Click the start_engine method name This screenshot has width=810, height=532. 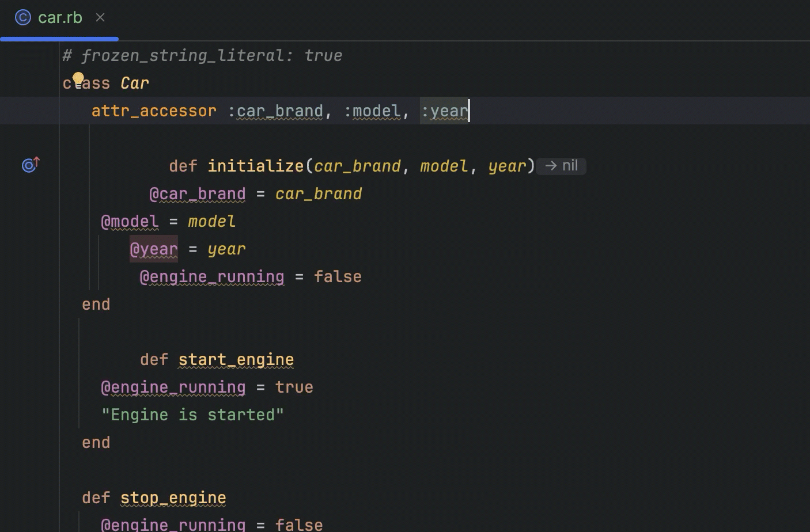(x=235, y=359)
